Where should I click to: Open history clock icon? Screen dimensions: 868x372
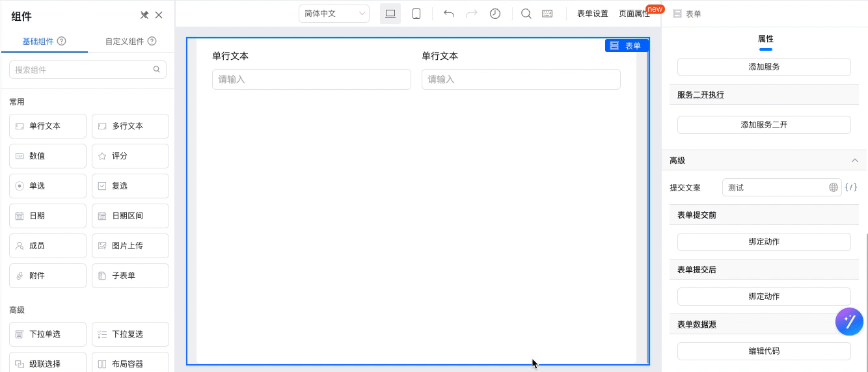495,14
